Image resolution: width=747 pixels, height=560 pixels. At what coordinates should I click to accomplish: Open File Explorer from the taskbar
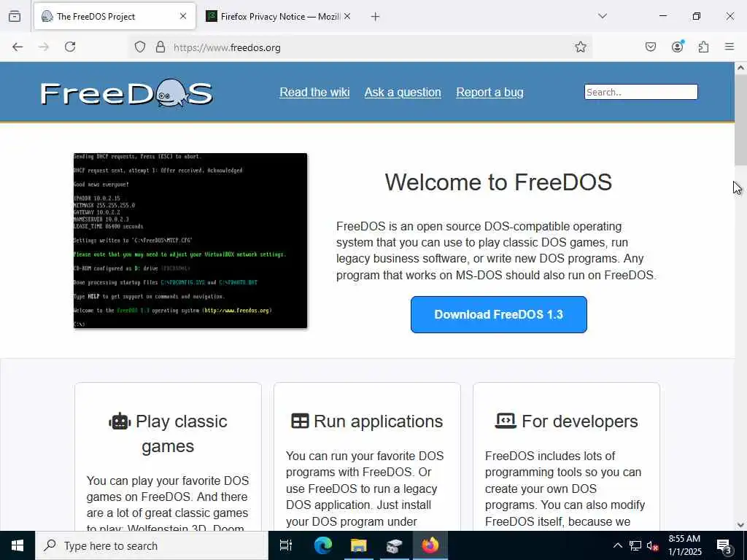point(358,545)
